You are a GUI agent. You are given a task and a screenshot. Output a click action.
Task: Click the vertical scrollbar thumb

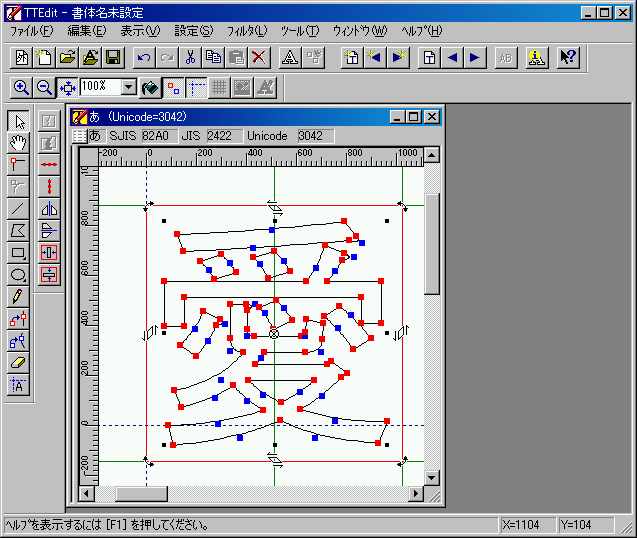tap(431, 243)
